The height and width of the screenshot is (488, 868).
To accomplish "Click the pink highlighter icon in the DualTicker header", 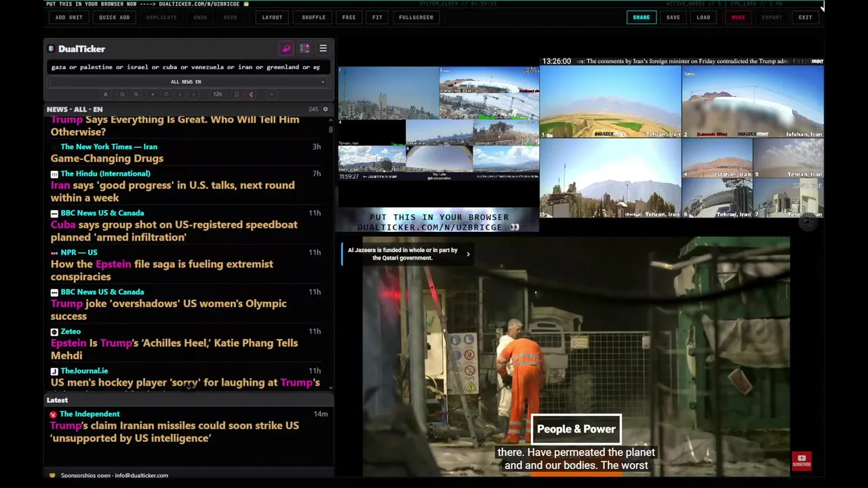I will click(286, 49).
